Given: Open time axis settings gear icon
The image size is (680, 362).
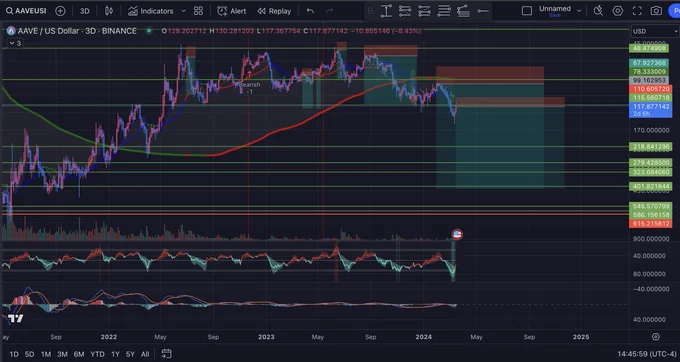Looking at the screenshot, I should (x=655, y=337).
